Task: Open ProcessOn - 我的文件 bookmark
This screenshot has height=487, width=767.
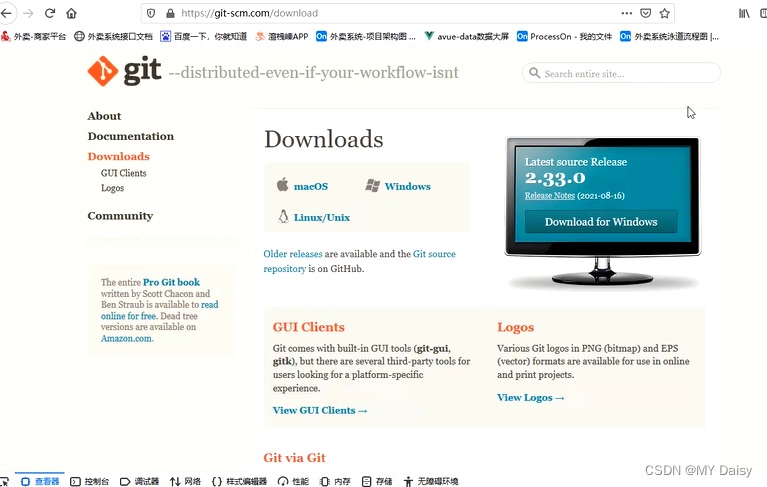Action: point(564,36)
